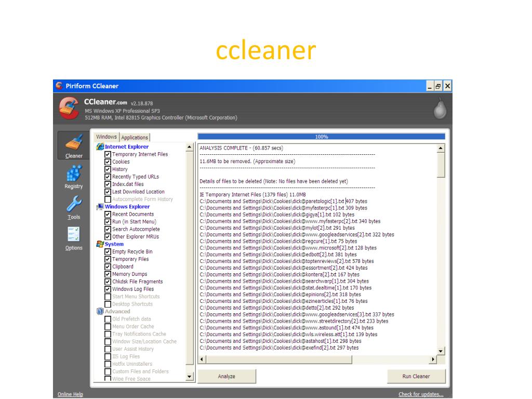Switch to the Applications tab
Image resolution: width=532 pixels, height=399 pixels.
tap(135, 137)
